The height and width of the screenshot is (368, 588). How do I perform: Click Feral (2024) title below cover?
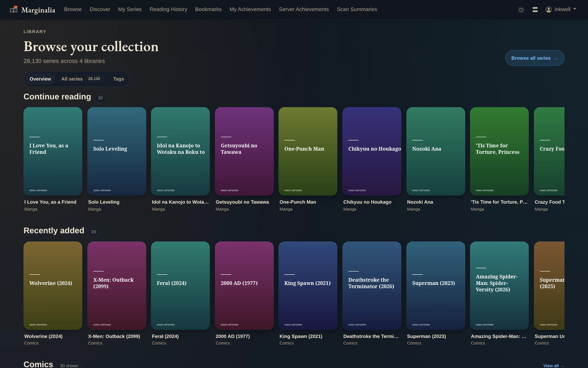click(165, 336)
